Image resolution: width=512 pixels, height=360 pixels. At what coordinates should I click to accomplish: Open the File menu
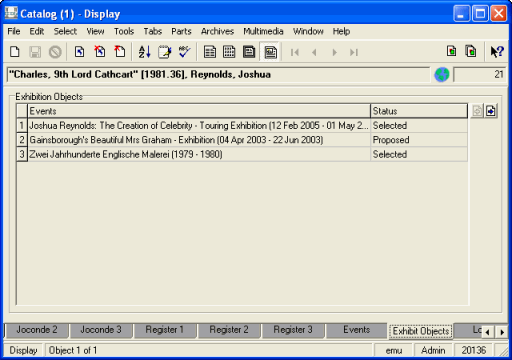(x=14, y=31)
